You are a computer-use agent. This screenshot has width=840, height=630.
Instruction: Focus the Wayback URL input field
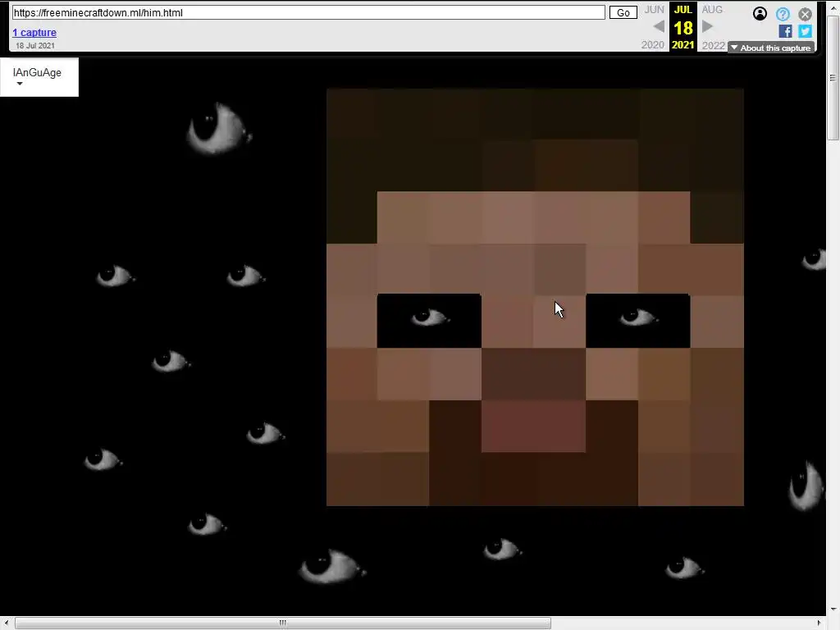[308, 13]
